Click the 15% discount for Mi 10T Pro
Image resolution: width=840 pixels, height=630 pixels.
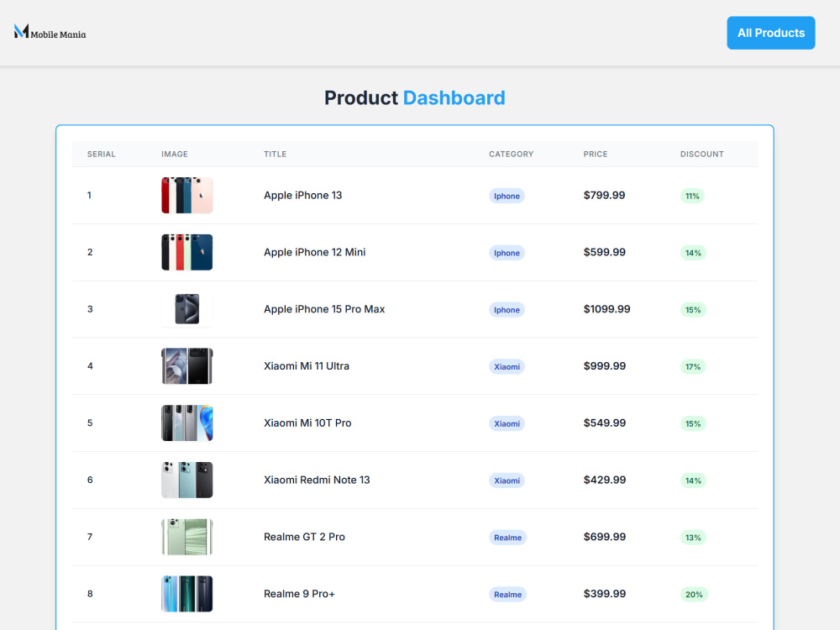693,423
